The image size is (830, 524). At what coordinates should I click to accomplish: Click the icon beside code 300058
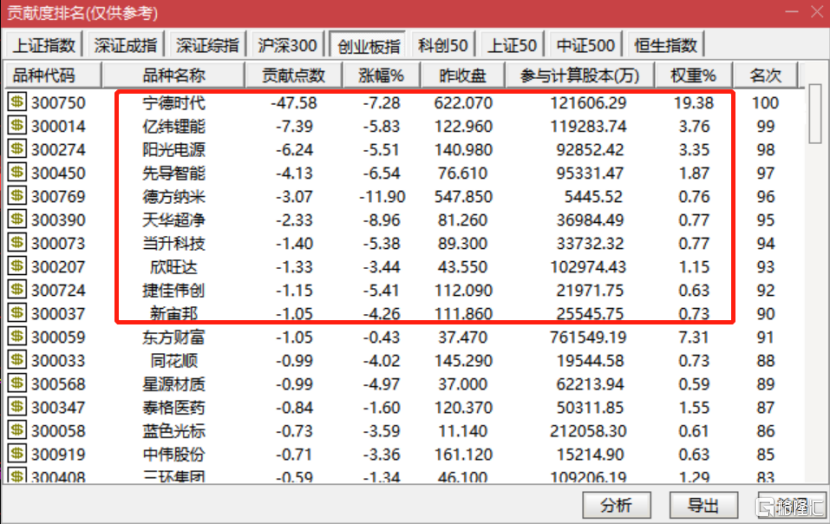(x=17, y=430)
